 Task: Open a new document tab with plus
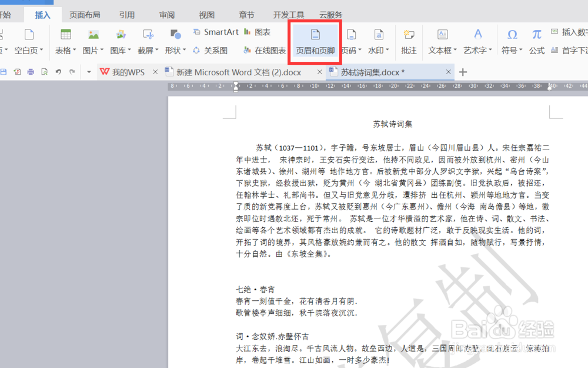463,72
